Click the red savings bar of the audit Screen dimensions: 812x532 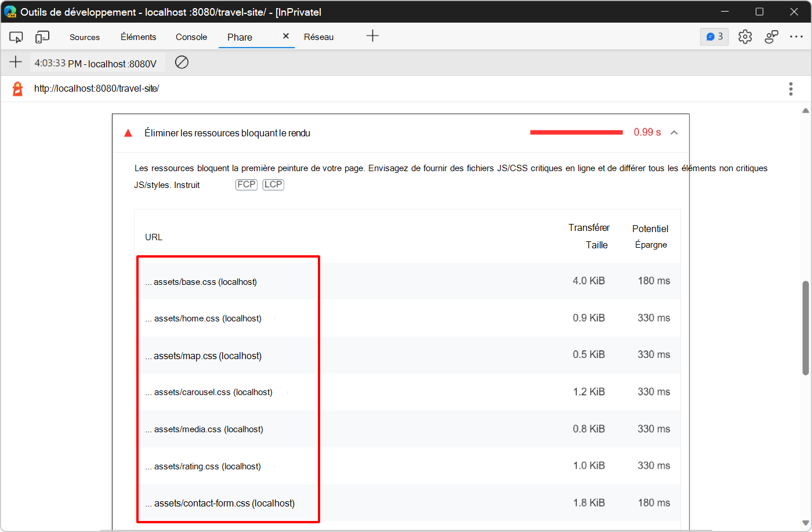(577, 132)
